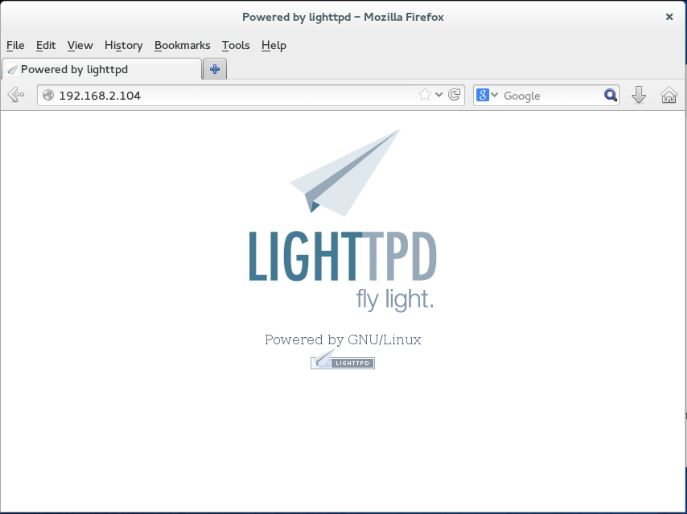Click the Back arrow navigation button
Viewport: 687px width, 514px height.
coord(16,95)
